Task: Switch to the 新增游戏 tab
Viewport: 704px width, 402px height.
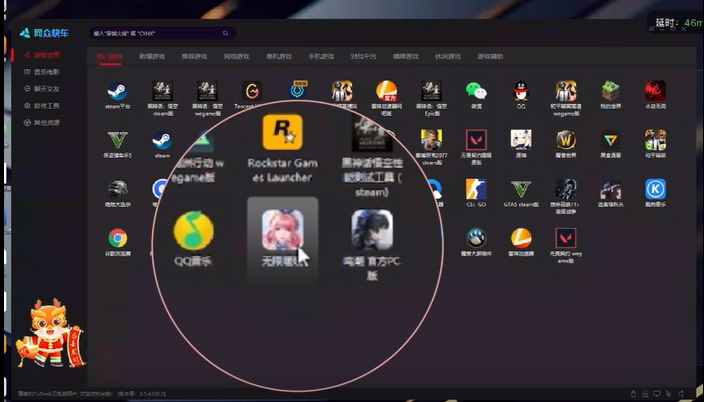Action: click(x=152, y=57)
